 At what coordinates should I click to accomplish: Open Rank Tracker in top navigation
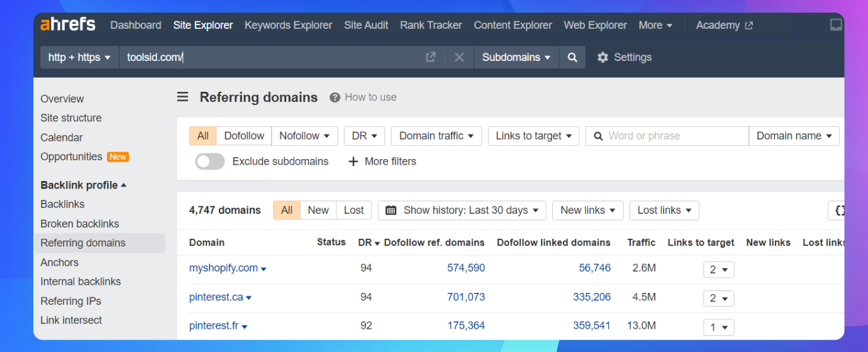[x=431, y=25]
